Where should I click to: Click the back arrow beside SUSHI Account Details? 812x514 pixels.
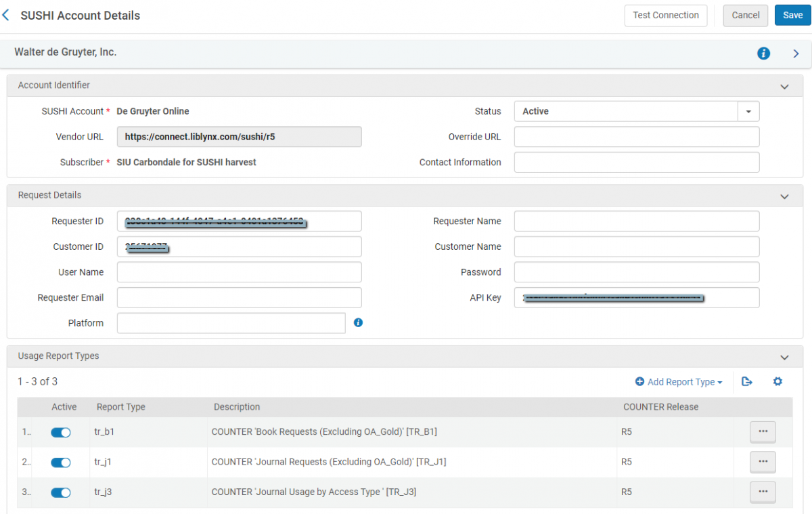[x=7, y=15]
